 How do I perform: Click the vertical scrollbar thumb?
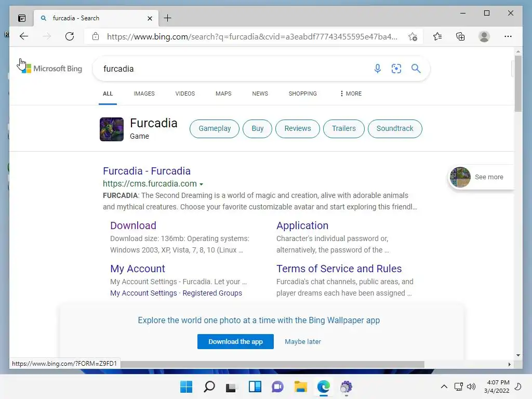pos(518,84)
